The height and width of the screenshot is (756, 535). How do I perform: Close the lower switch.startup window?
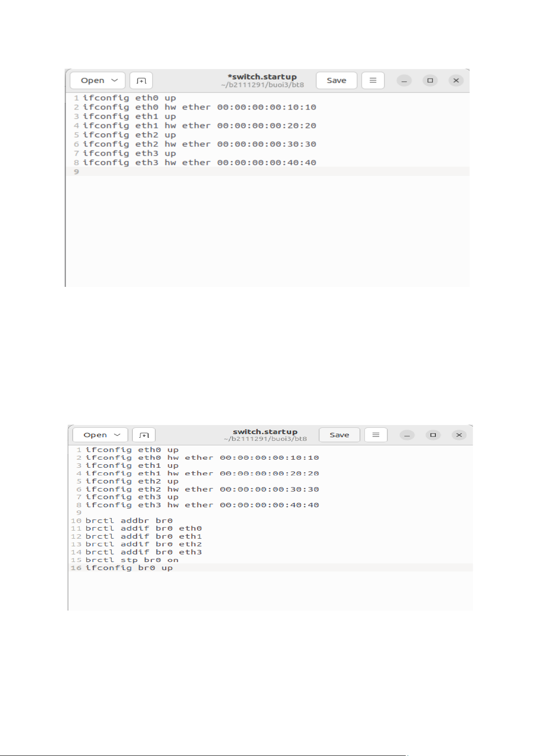[459, 435]
